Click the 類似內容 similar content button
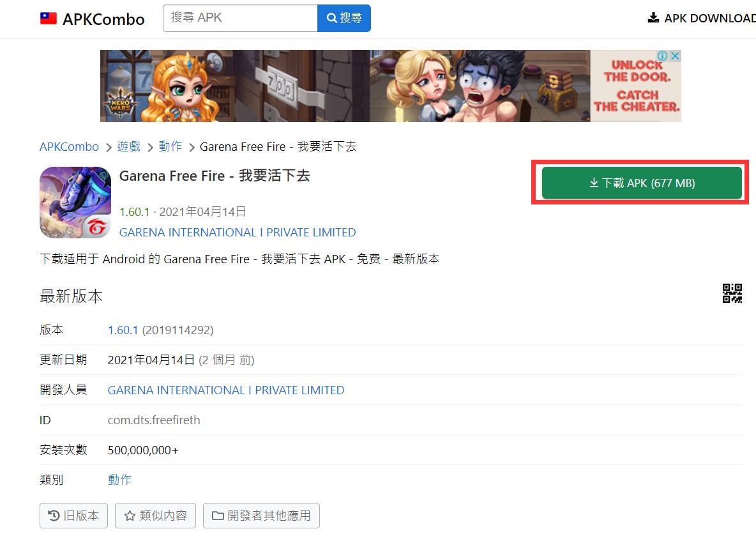This screenshot has width=756, height=545. 155,516
